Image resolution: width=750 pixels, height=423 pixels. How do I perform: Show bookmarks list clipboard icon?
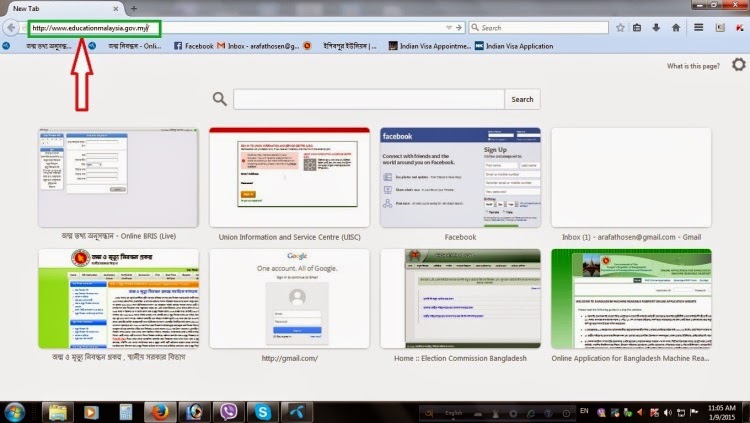click(637, 28)
